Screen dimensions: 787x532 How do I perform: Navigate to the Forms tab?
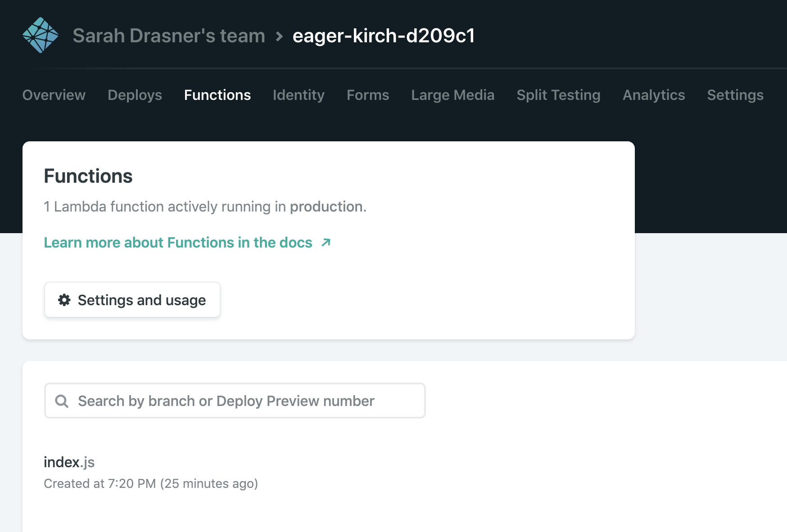(368, 95)
